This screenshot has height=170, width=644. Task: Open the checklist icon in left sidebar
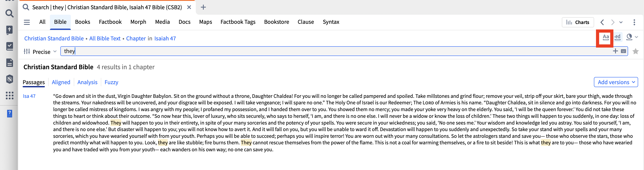coord(9,46)
